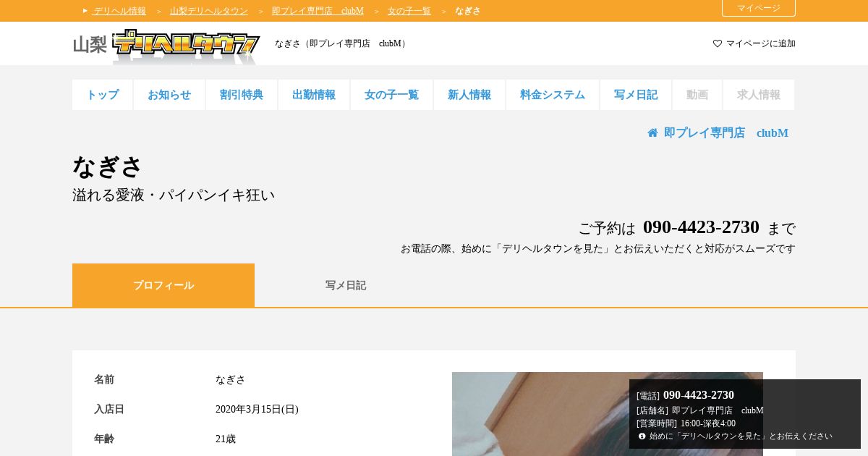Click the 名前 value なぎさ in profile
The width and height of the screenshot is (868, 456).
[231, 380]
